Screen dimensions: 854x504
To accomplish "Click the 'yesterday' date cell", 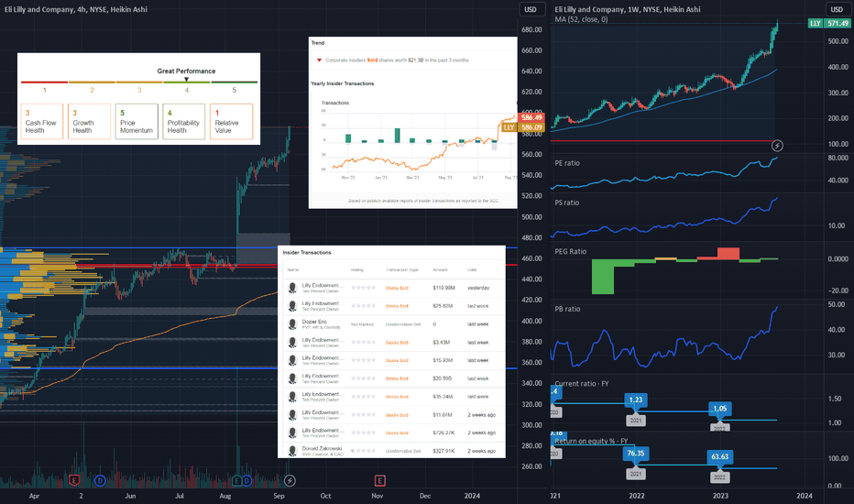I will coord(478,288).
